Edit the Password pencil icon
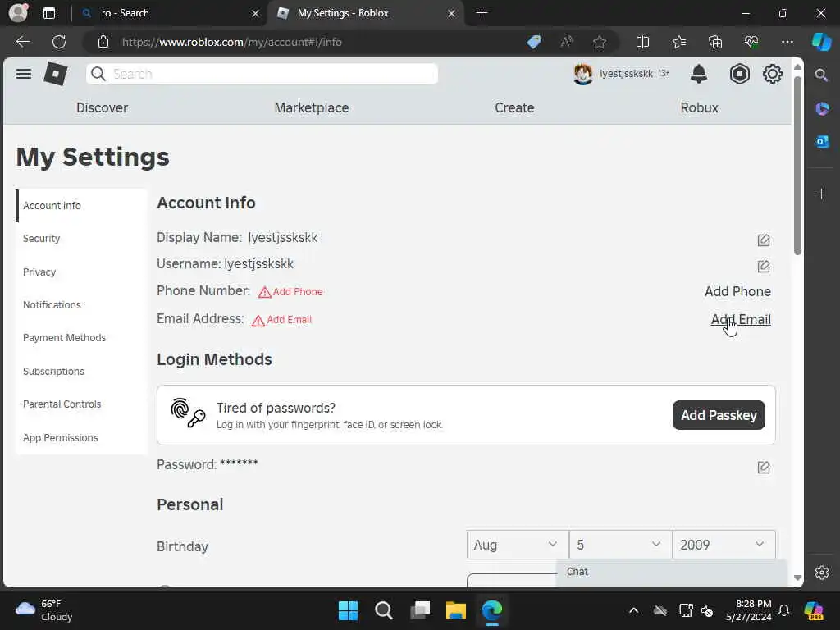Screen dimensions: 840x630 click(x=764, y=467)
